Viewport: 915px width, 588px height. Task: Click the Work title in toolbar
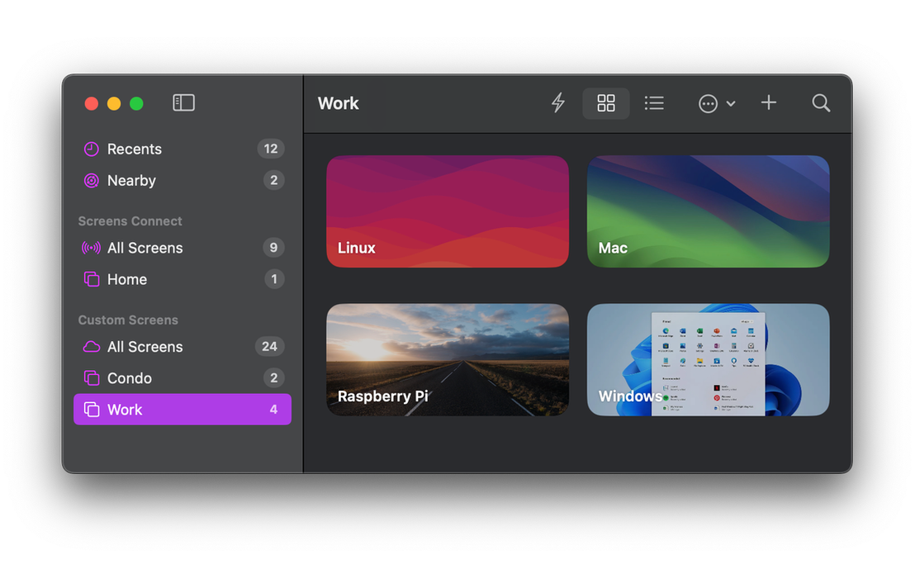point(339,103)
